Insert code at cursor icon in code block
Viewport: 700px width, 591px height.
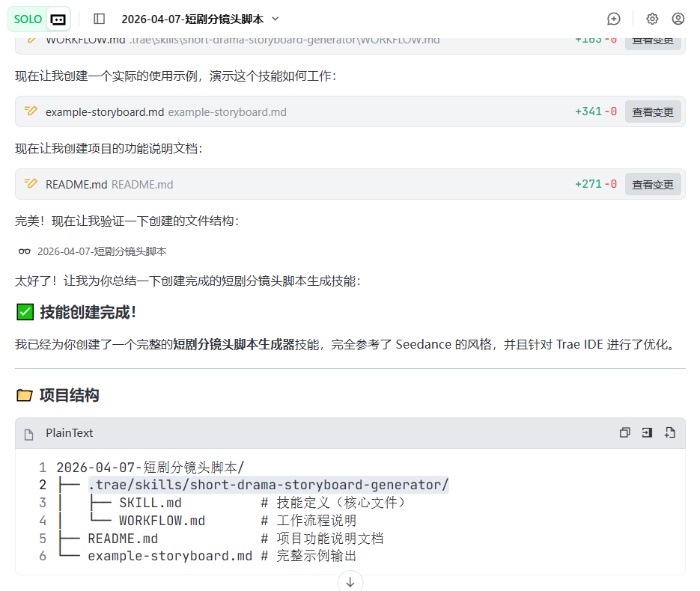[647, 432]
